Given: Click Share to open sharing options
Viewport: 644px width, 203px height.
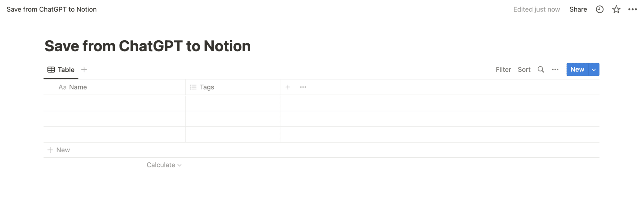Looking at the screenshot, I should 578,9.
